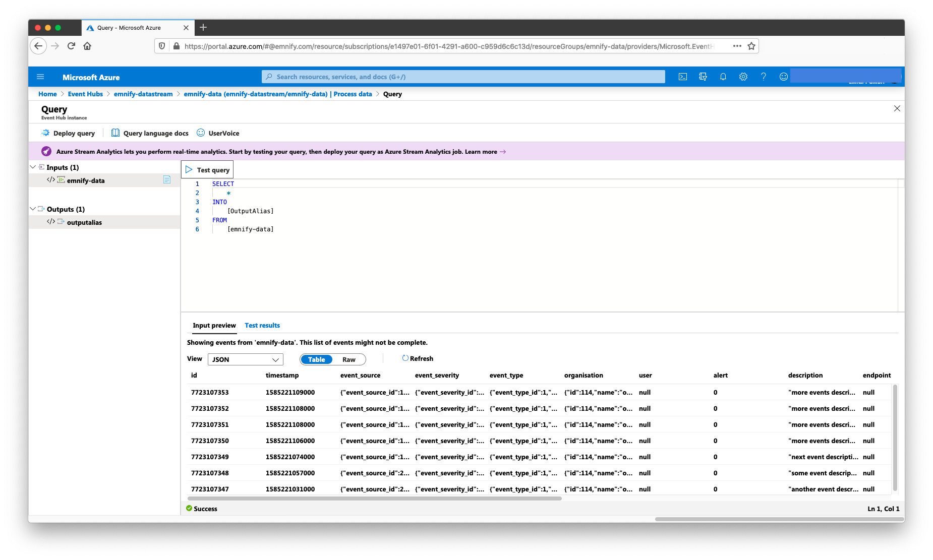Click the code icon beside outputalias
Viewport: 933px width, 560px height.
(51, 222)
